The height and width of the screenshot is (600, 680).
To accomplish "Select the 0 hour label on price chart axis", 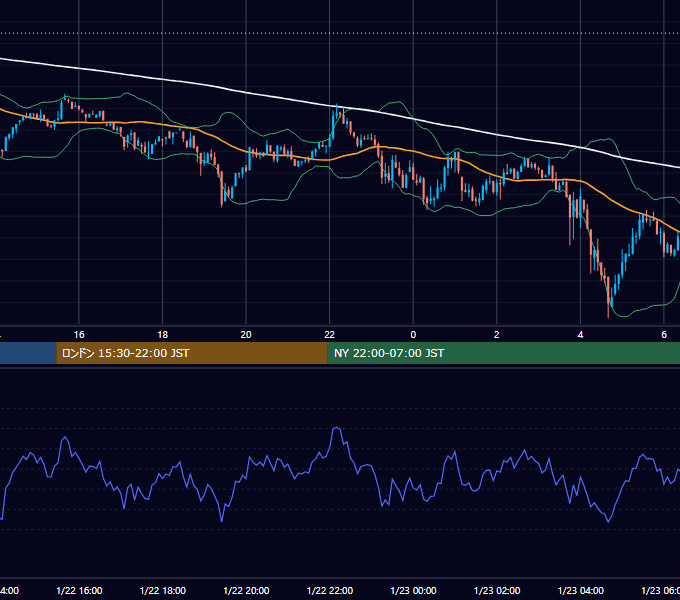I will (x=413, y=335).
